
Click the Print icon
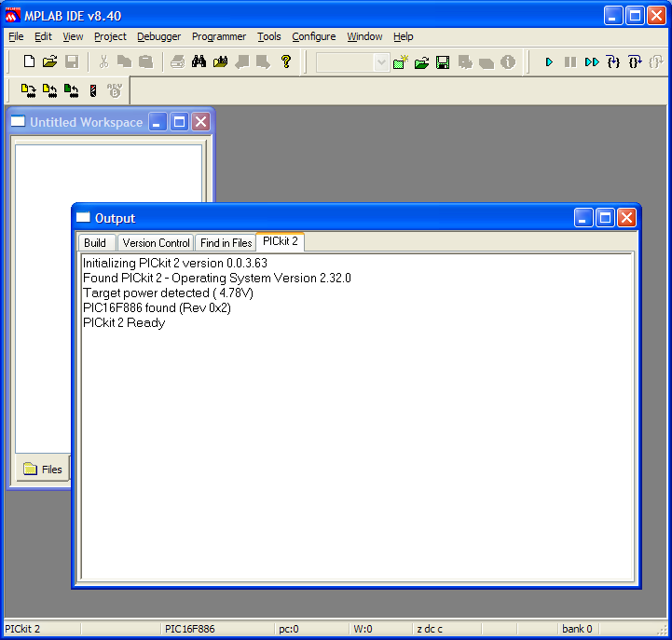[x=177, y=61]
